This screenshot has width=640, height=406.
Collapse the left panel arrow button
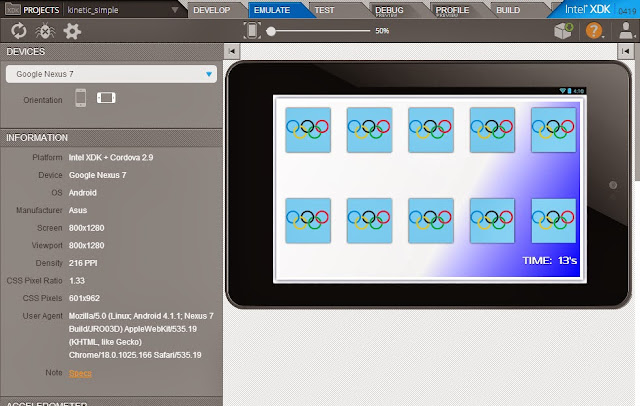tap(232, 51)
